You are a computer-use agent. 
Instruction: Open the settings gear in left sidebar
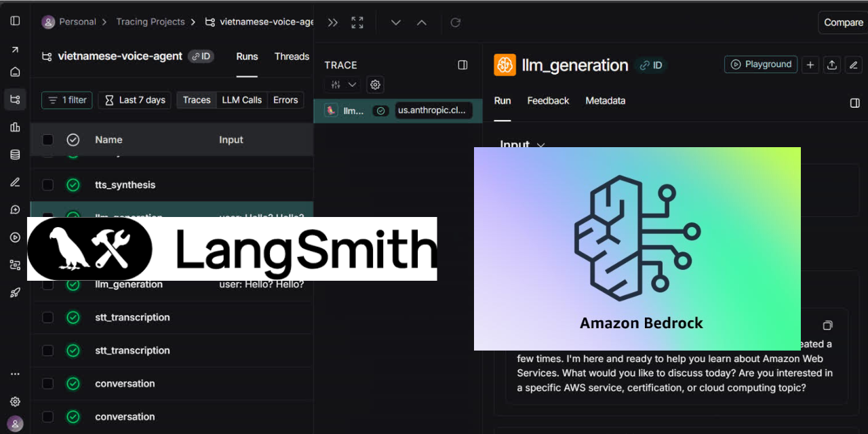click(x=15, y=401)
